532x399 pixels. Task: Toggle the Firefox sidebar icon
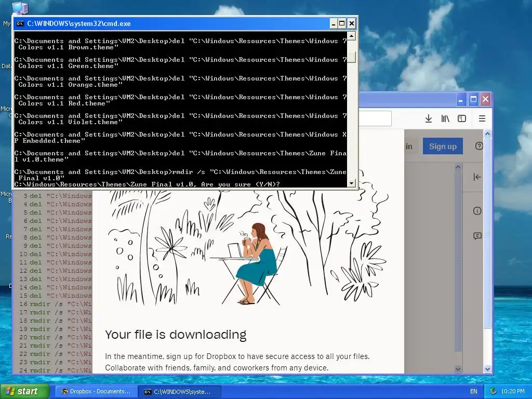click(462, 118)
